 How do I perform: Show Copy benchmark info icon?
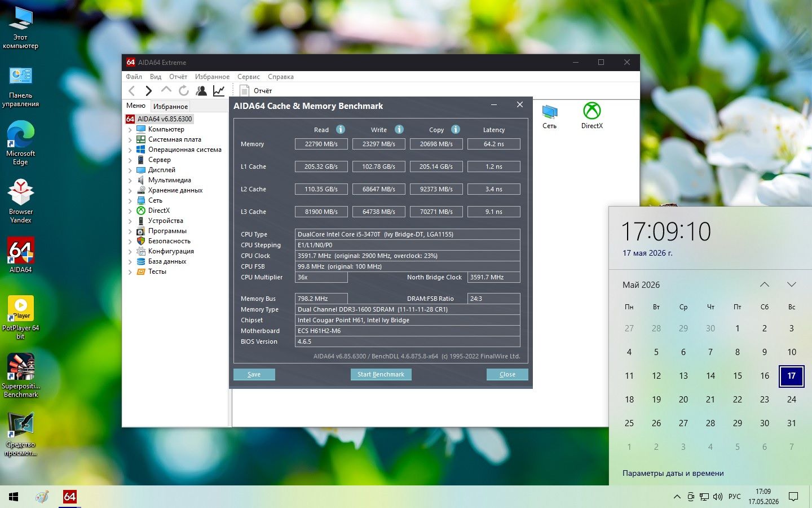tap(456, 129)
